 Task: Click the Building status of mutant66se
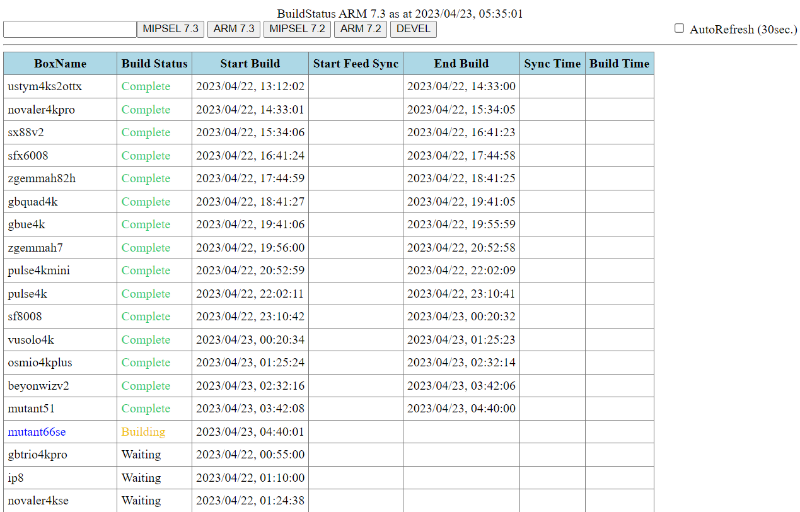point(143,432)
